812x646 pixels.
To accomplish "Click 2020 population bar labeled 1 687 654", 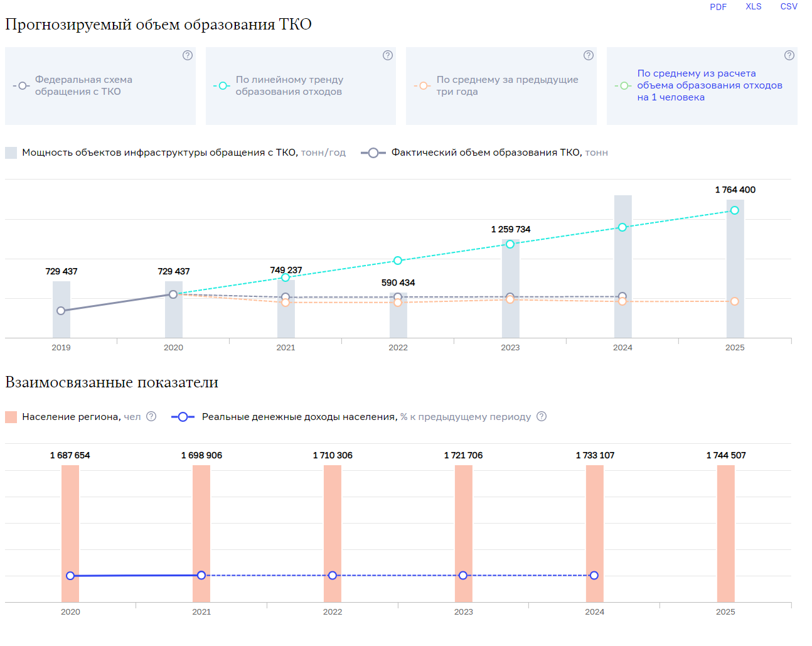I will coord(70,534).
